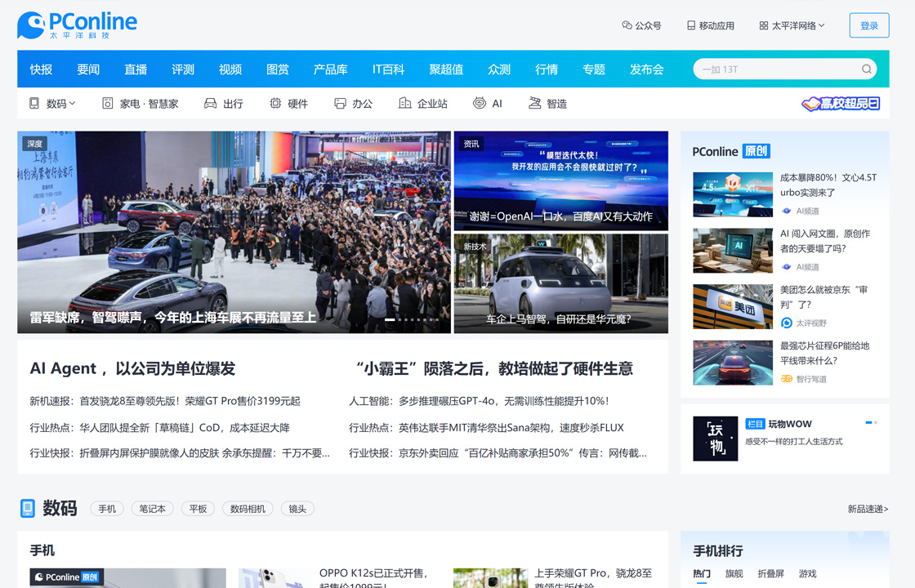Screen dimensions: 915x588
Task: Open the 要闻 nav tab
Action: (88, 69)
